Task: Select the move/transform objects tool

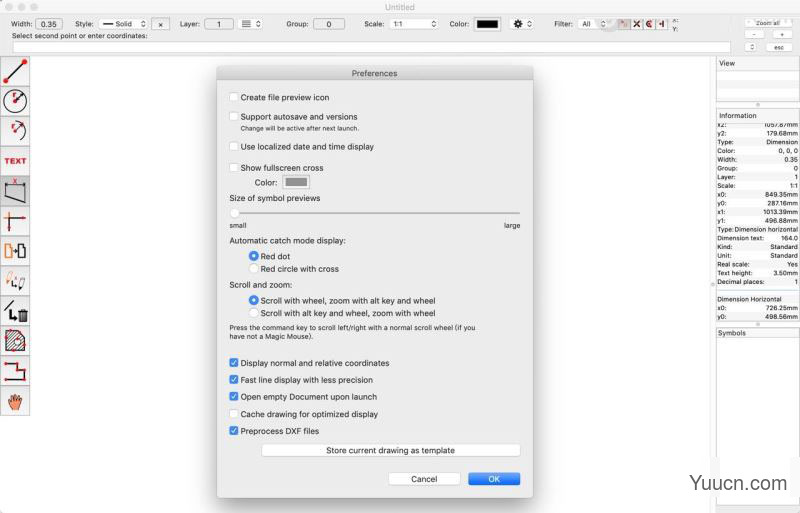Action: (x=15, y=281)
